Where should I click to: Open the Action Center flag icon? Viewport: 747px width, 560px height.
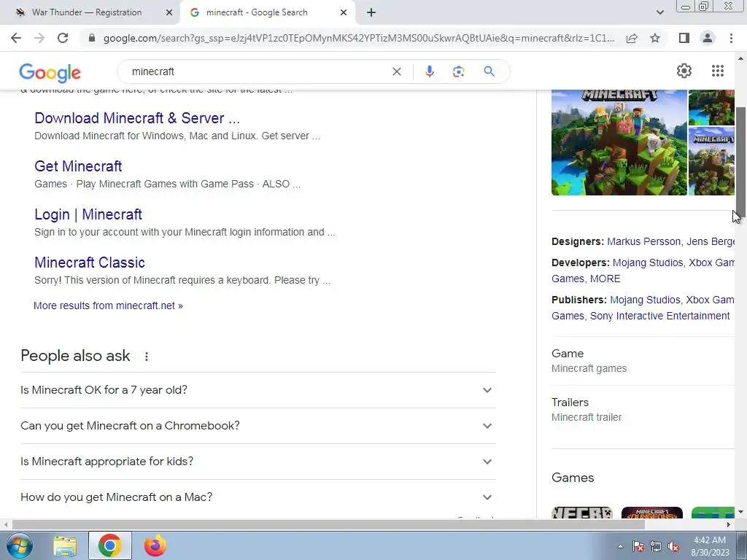pos(638,546)
